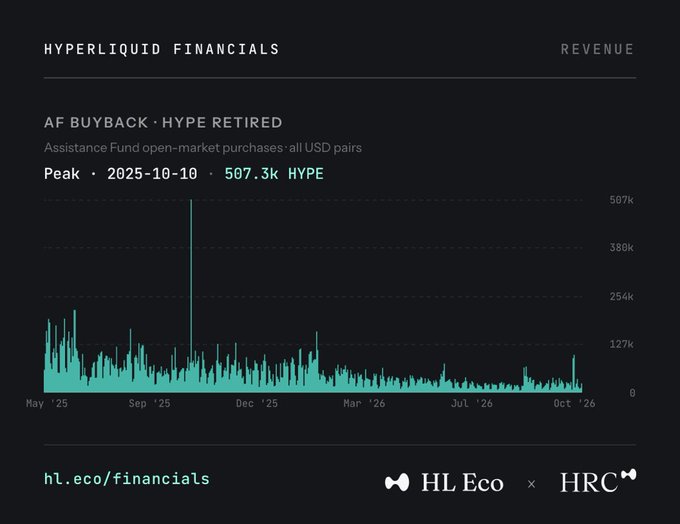The height and width of the screenshot is (524, 680).
Task: Click the Mar '26 x-axis label
Action: click(364, 403)
